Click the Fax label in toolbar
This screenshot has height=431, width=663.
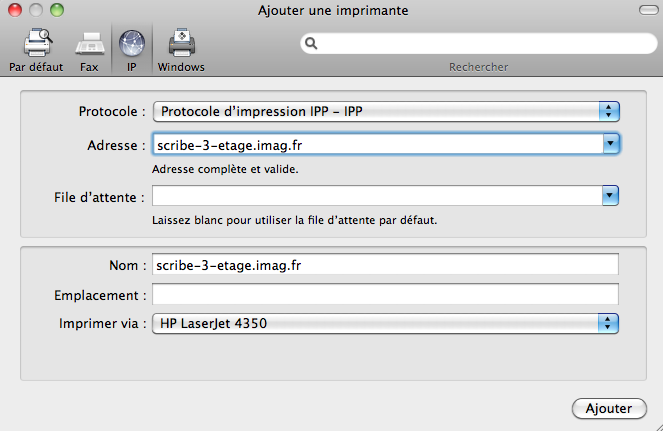[x=89, y=67]
